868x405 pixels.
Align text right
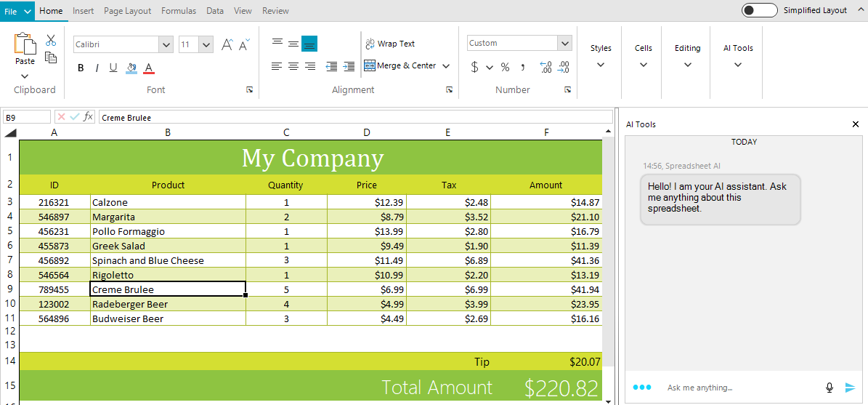point(310,66)
